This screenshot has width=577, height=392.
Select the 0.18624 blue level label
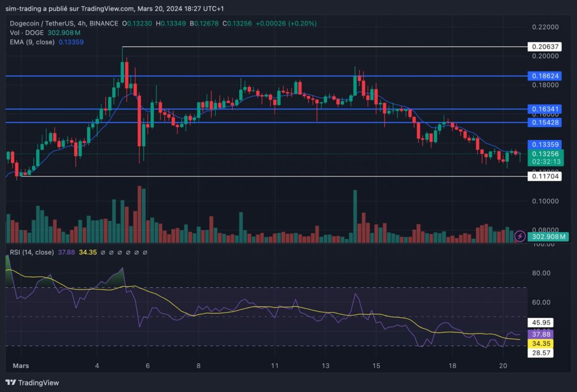[545, 75]
